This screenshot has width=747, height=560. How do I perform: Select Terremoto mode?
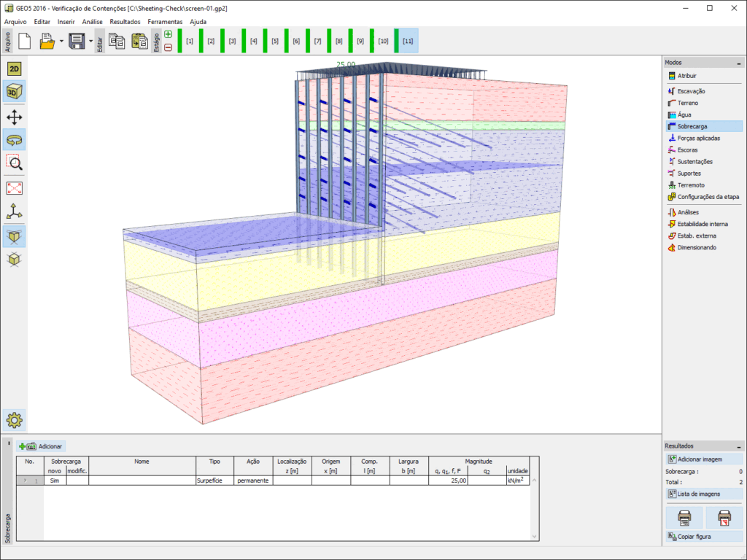pyautogui.click(x=704, y=185)
